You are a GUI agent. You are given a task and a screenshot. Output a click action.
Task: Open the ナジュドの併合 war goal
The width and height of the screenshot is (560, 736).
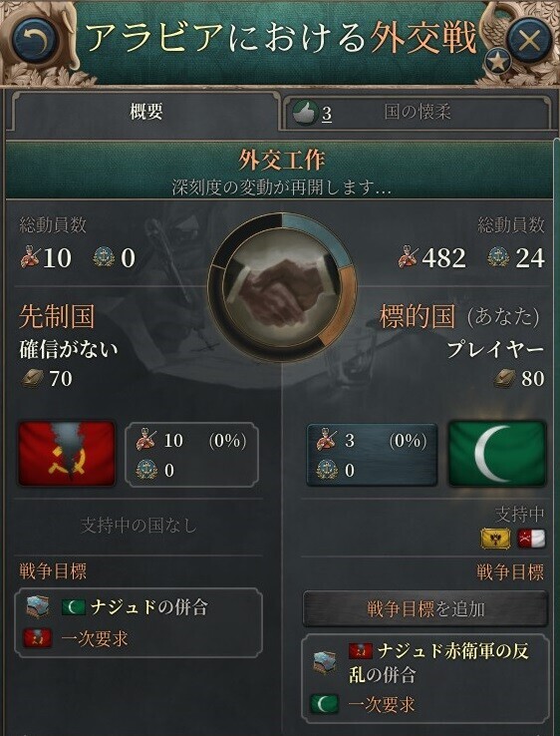click(139, 622)
